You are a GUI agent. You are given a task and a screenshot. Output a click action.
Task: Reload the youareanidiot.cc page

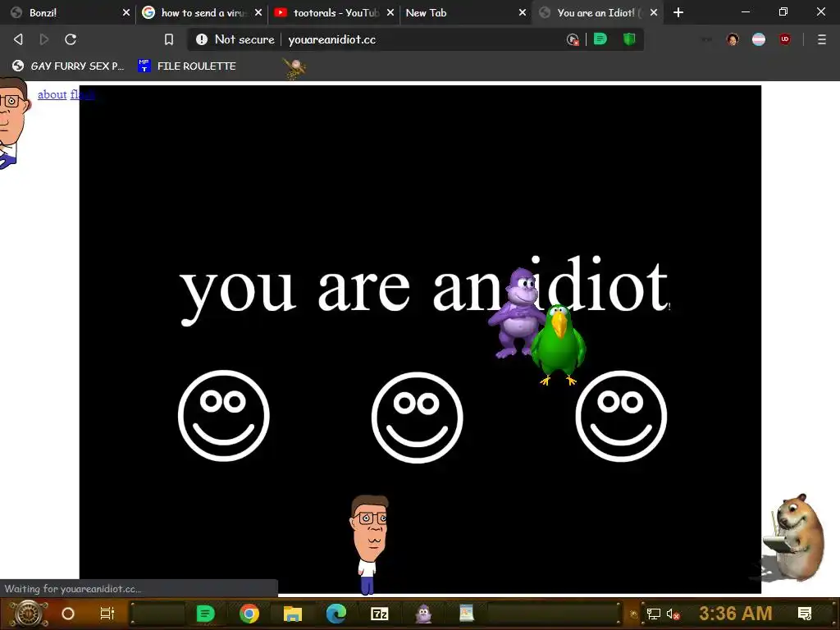(x=71, y=39)
